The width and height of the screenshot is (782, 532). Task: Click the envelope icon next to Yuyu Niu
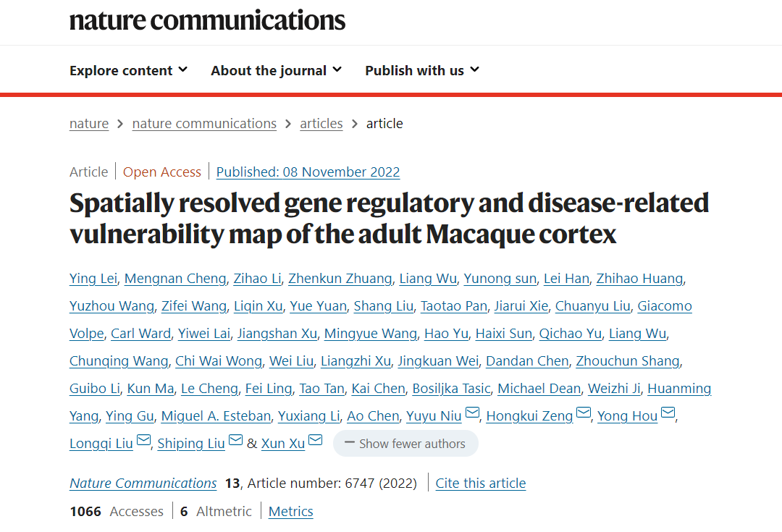(x=472, y=414)
